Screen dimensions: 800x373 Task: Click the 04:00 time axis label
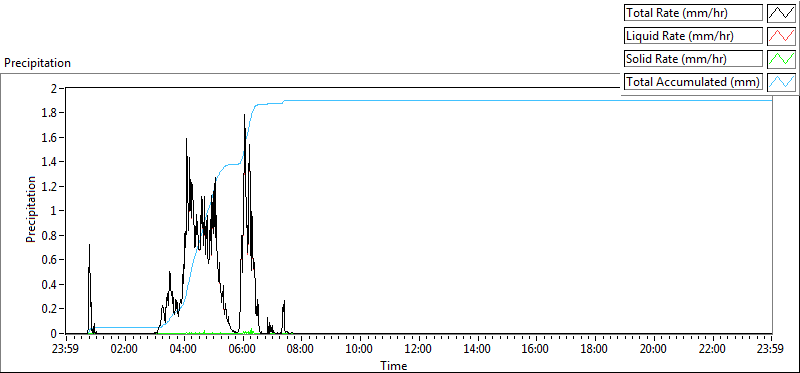click(184, 349)
